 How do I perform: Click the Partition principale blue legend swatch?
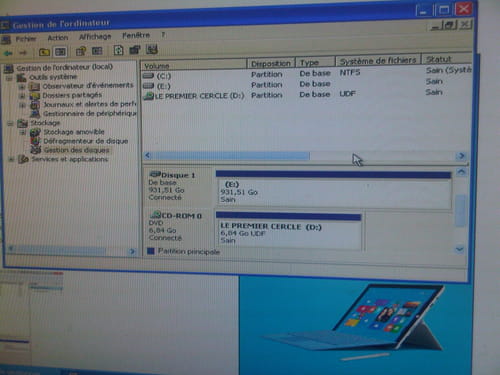(151, 251)
